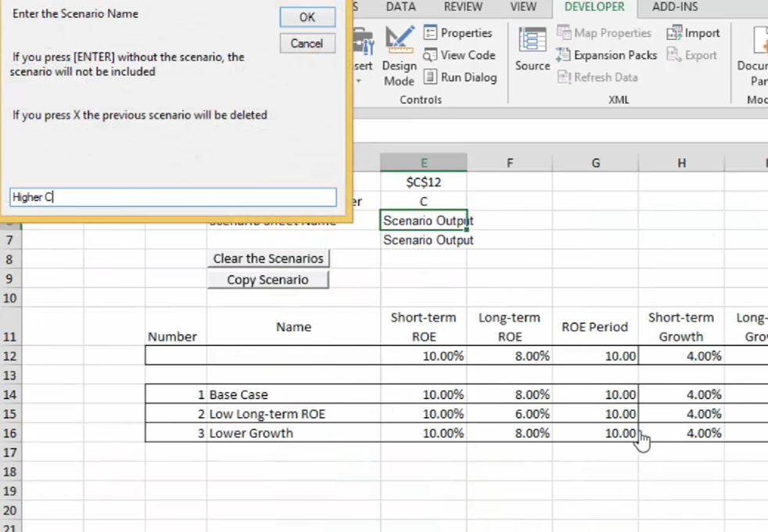Screen dimensions: 768x532
Task: Click the Copy Scenario button
Action: 268,280
